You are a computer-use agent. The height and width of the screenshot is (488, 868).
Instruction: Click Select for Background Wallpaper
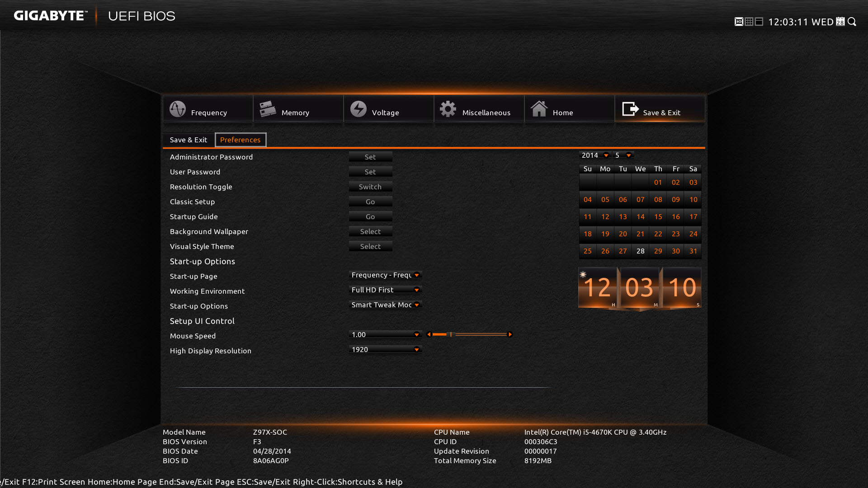pos(370,232)
